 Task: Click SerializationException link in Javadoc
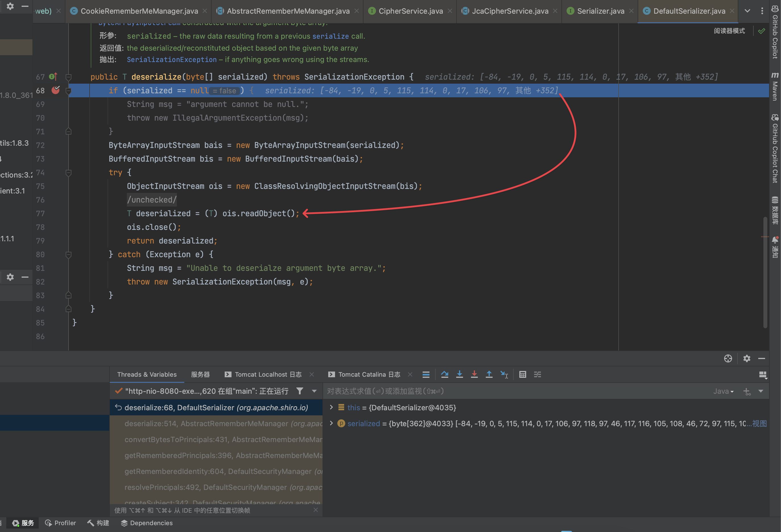click(x=172, y=59)
